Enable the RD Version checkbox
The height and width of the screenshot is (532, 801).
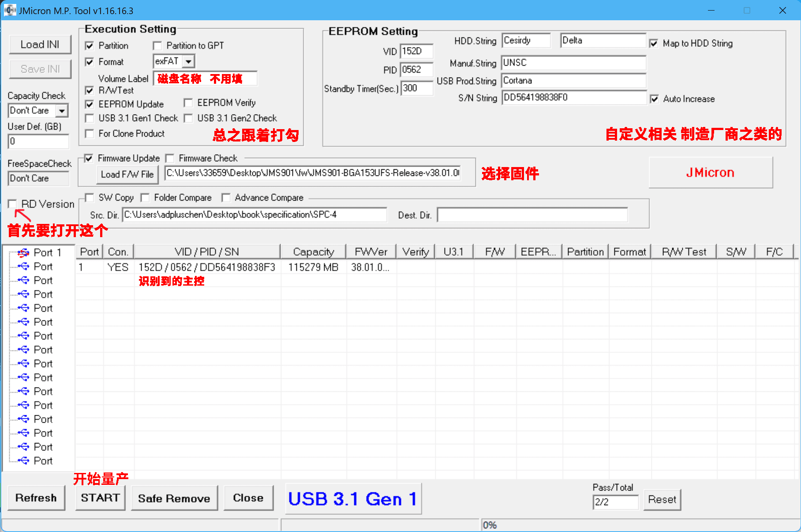click(12, 204)
